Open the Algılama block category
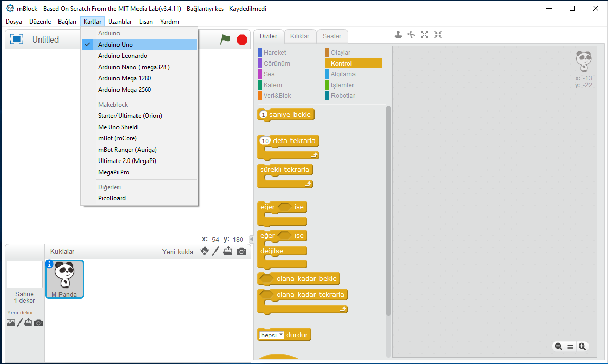The height and width of the screenshot is (364, 608). (343, 74)
